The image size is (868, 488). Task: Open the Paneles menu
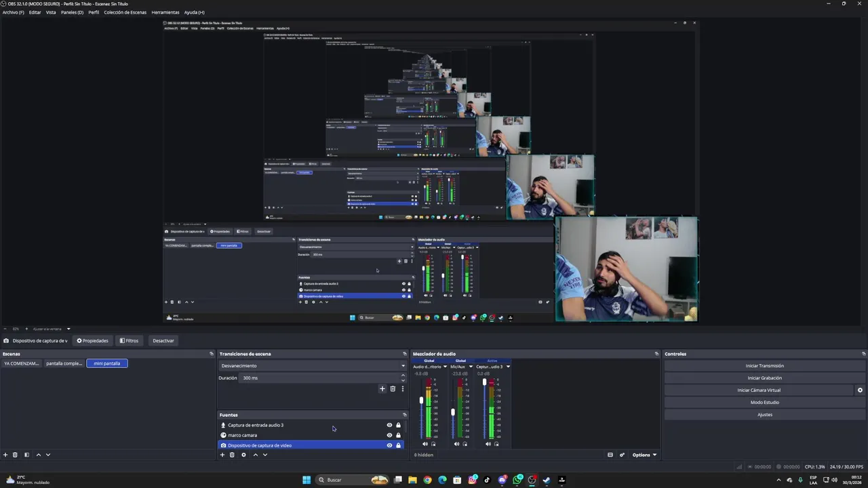73,12
